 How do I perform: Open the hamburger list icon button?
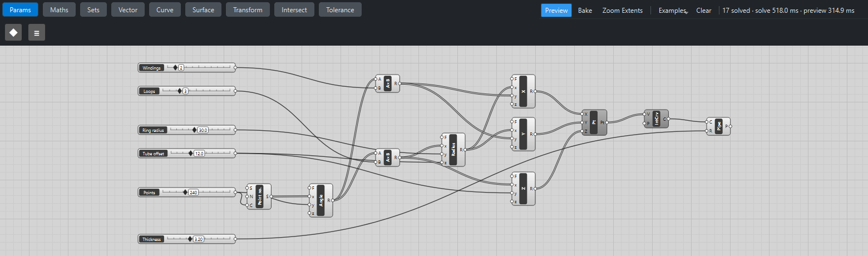[x=37, y=32]
